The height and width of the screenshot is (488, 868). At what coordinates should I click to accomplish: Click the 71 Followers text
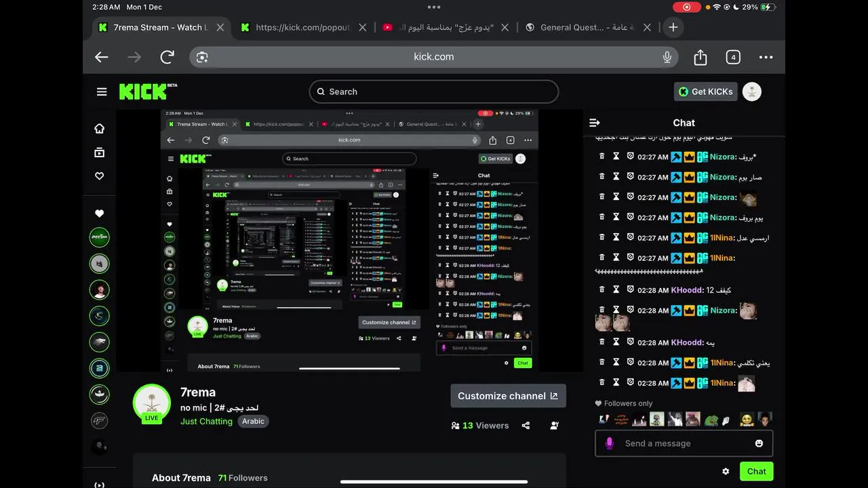pos(243,478)
